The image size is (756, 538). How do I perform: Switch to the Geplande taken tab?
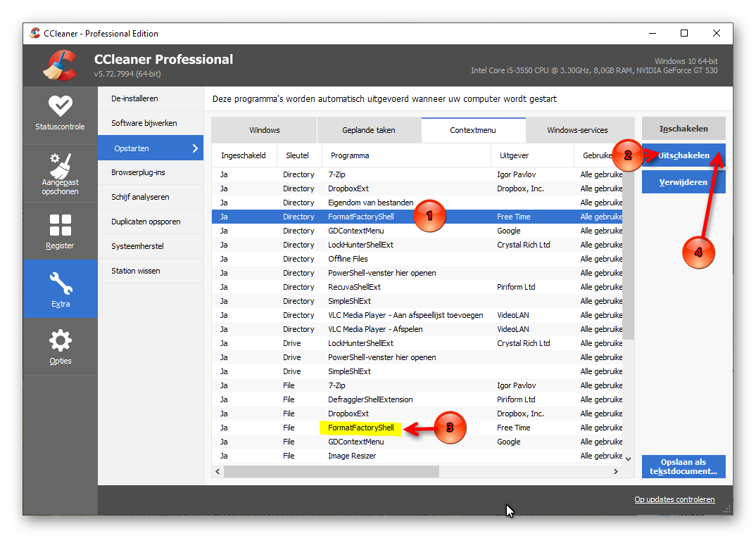coord(369,130)
